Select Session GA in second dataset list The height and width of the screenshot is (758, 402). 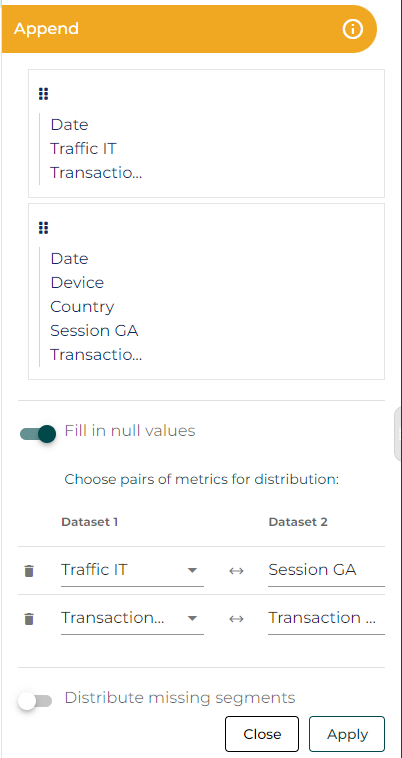pyautogui.click(x=94, y=331)
